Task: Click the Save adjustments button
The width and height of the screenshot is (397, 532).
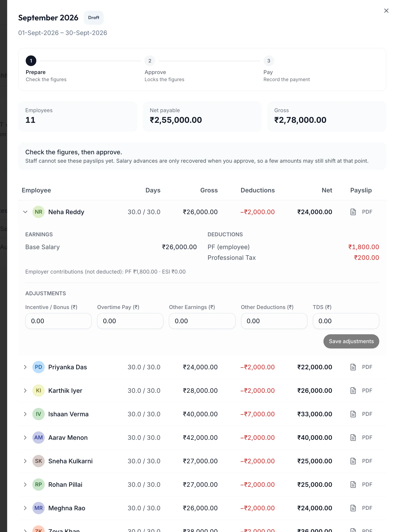Action: point(351,341)
